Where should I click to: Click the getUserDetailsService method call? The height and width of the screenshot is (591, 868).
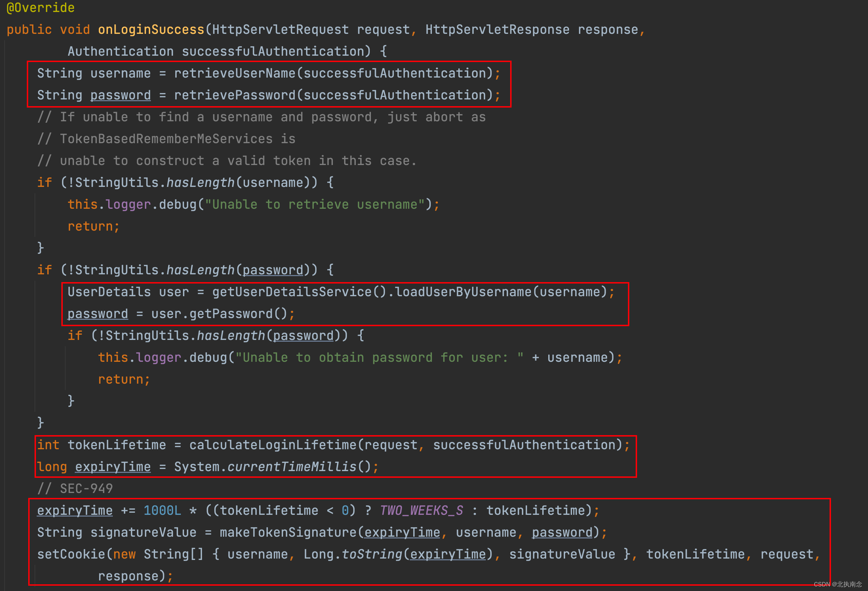pyautogui.click(x=292, y=292)
